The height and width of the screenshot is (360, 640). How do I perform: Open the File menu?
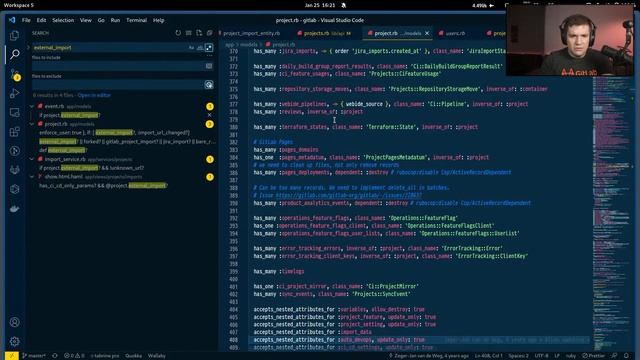tap(26, 20)
